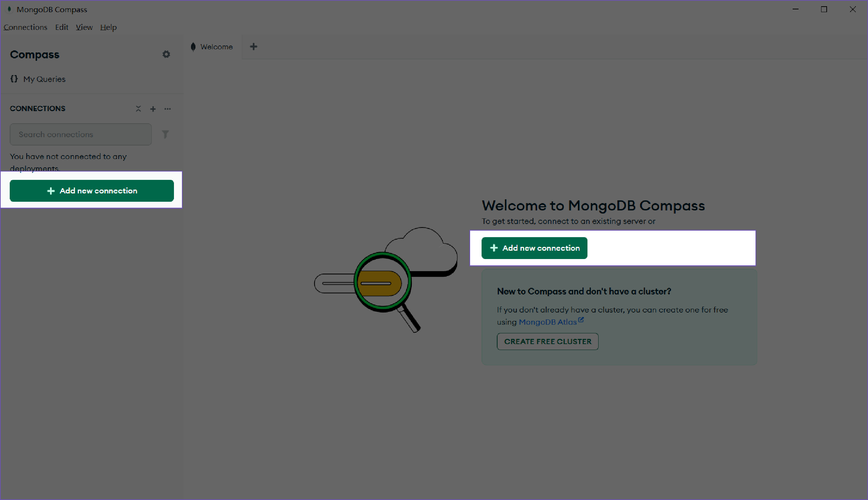Image resolution: width=868 pixels, height=500 pixels.
Task: Click sidebar Add new connection button
Action: (92, 191)
